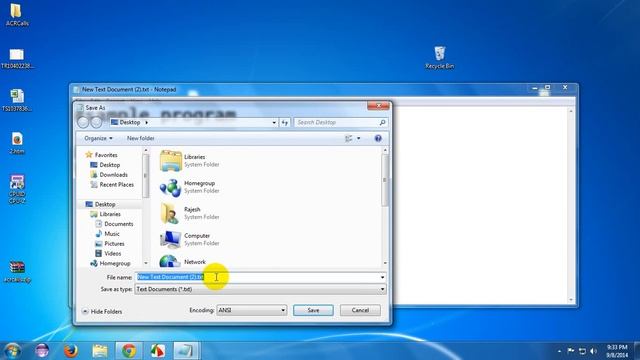Select Videos in the navigation tree
Screen dimensions: 640x360
point(108,253)
